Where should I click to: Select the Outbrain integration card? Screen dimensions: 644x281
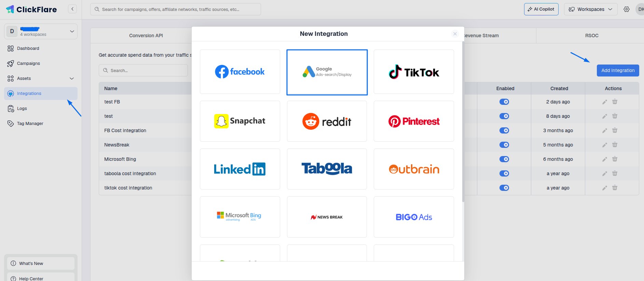point(414,169)
